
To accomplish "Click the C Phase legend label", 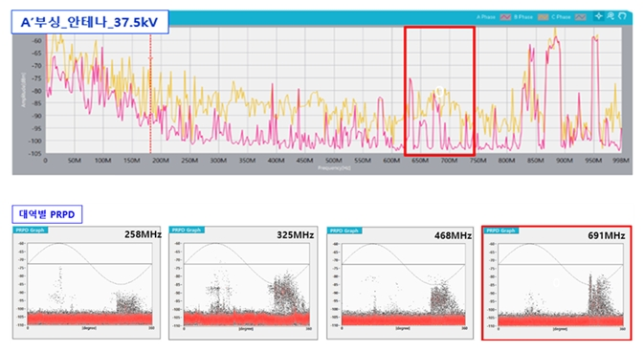I will pos(561,17).
